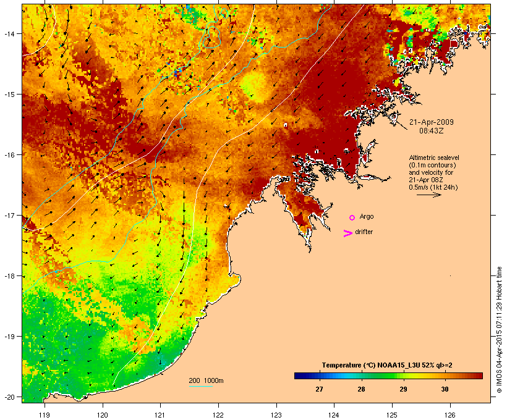Click the longitude label 120
Image resolution: width=507 pixels, height=420 pixels.
click(103, 415)
